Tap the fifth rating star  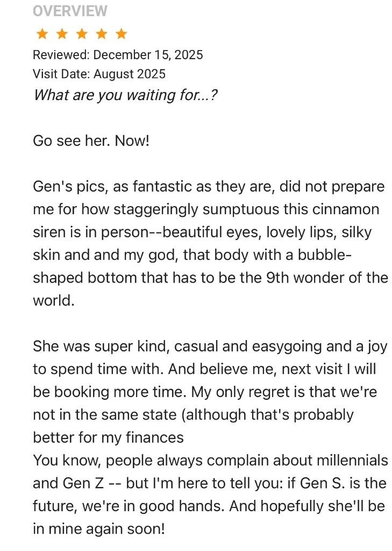[122, 34]
